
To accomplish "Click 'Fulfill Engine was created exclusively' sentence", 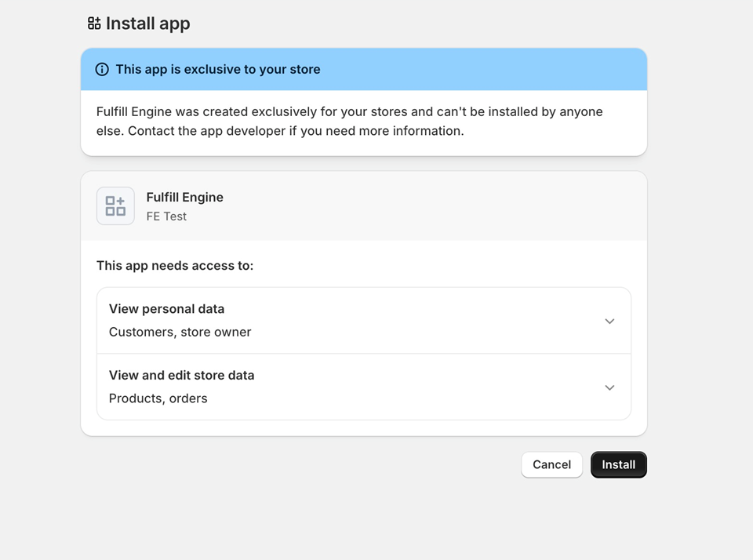I will (349, 111).
